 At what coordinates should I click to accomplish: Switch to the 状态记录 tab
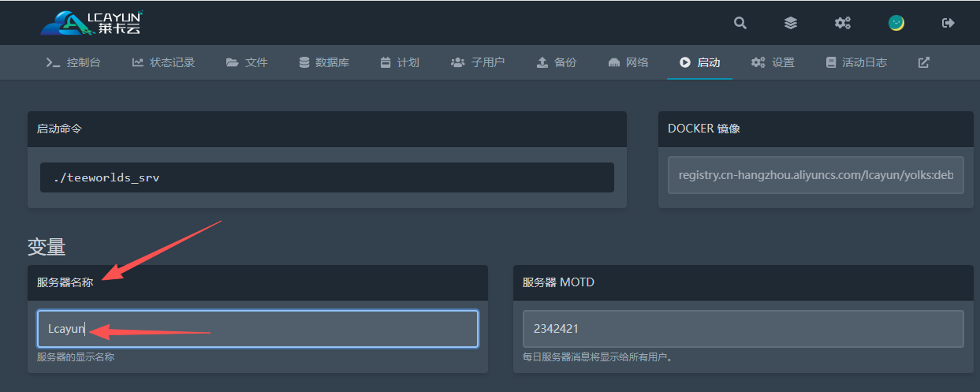163,62
